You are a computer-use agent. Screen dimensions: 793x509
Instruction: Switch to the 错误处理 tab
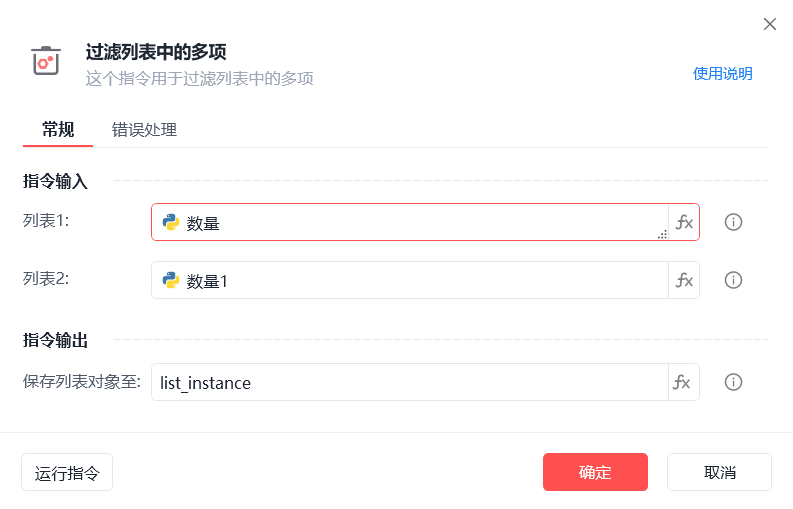(144, 130)
